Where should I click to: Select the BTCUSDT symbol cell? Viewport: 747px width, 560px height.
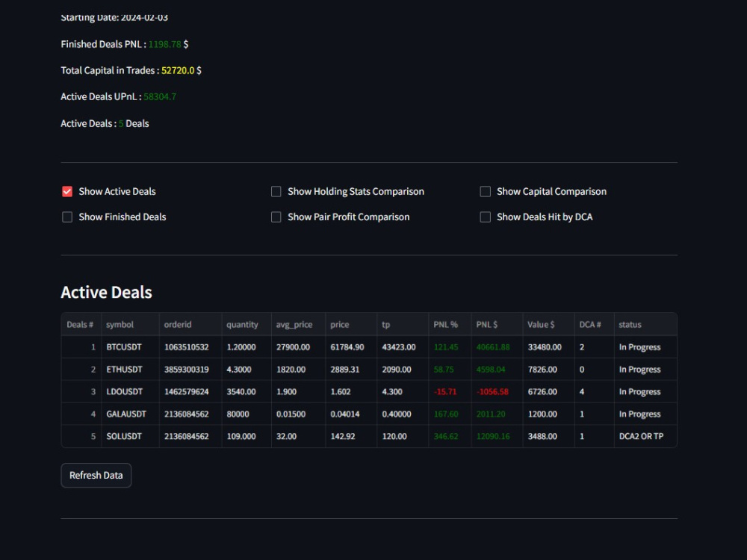pyautogui.click(x=130, y=347)
